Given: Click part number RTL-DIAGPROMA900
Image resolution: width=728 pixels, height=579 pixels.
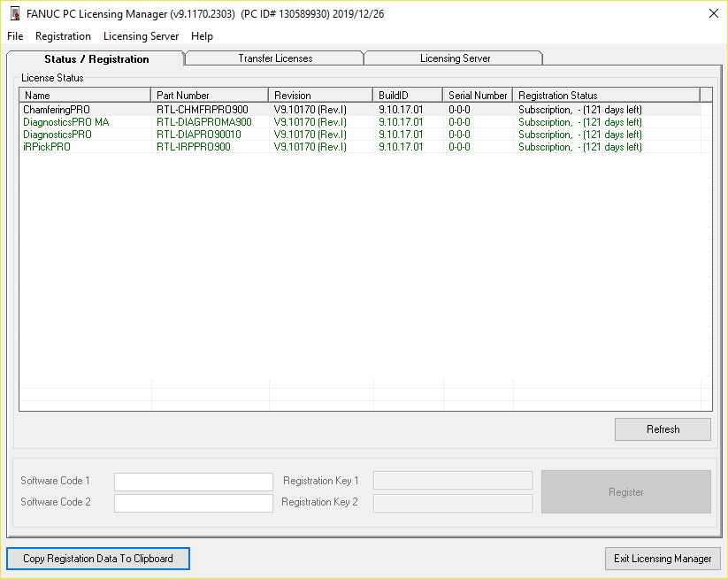Looking at the screenshot, I should coord(203,122).
